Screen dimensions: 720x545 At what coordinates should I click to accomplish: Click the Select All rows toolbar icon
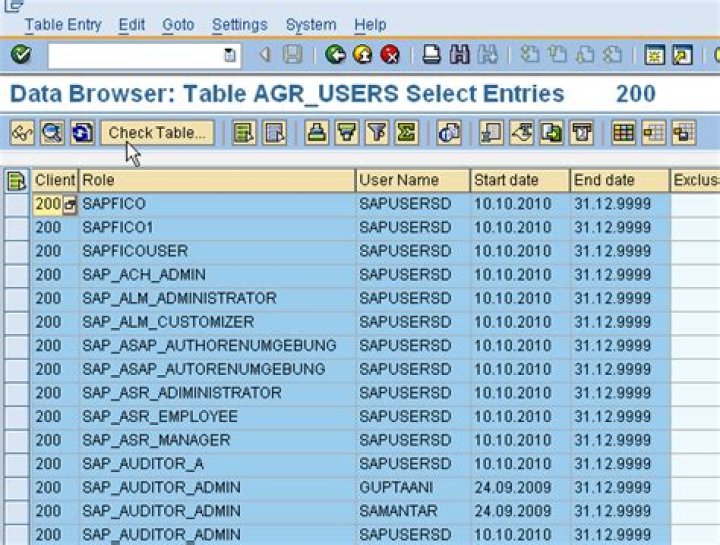[x=244, y=133]
